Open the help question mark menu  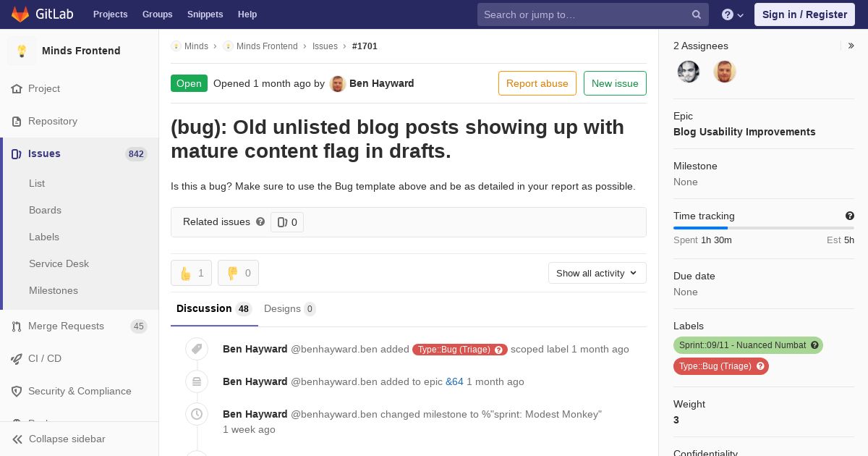(x=733, y=14)
